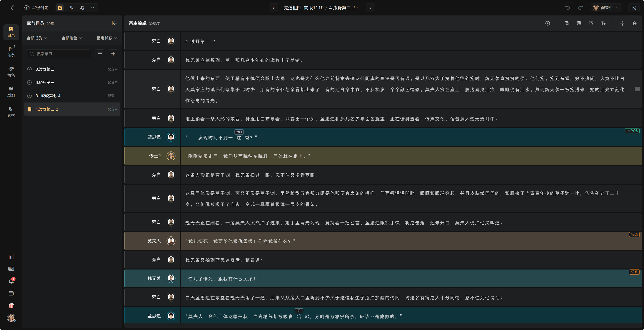Open the settings panel icon at top right
Viewport: 644px width, 330px height.
634,8
